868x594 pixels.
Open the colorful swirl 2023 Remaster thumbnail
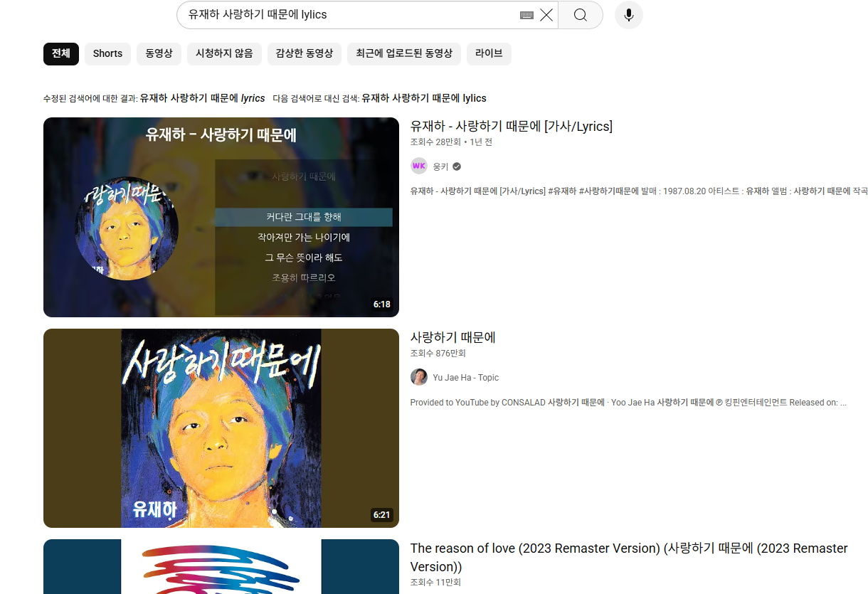pos(221,567)
